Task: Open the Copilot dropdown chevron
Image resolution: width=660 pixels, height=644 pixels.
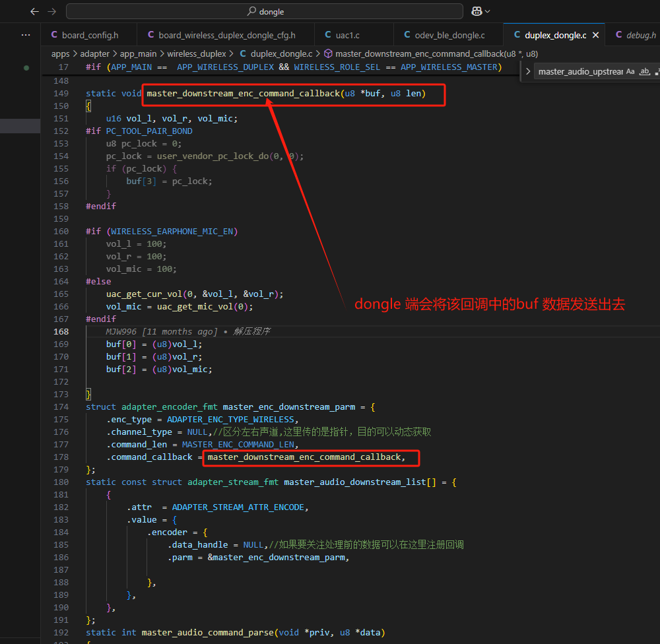Action: coord(488,11)
